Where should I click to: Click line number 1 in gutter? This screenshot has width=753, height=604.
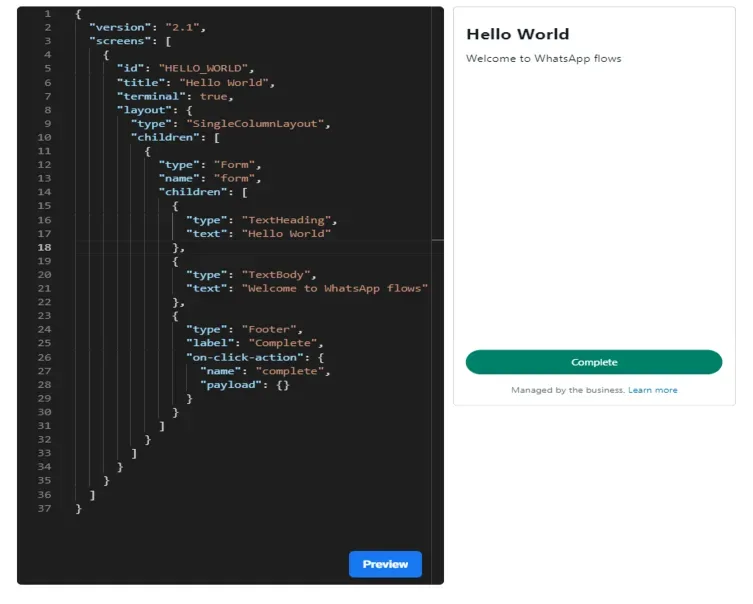48,14
